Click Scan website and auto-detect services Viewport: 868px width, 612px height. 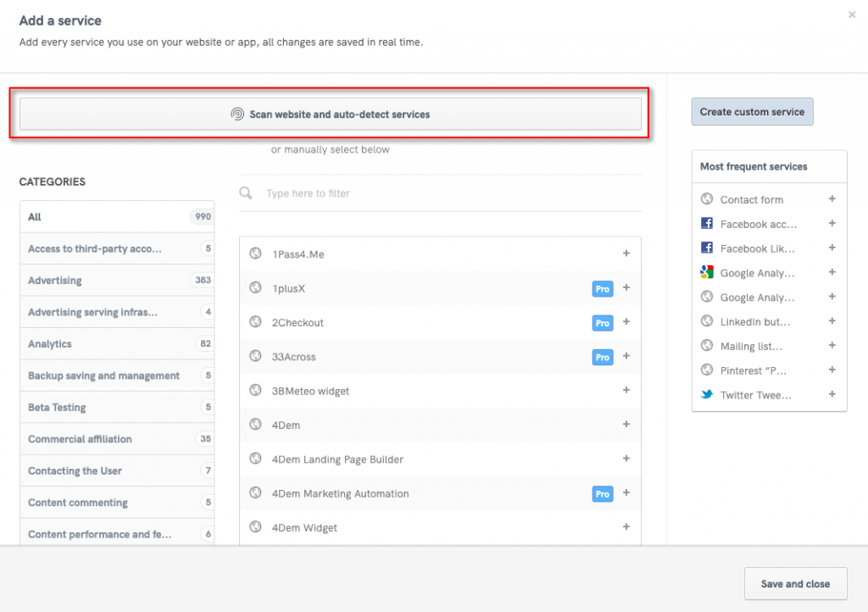[x=330, y=114]
